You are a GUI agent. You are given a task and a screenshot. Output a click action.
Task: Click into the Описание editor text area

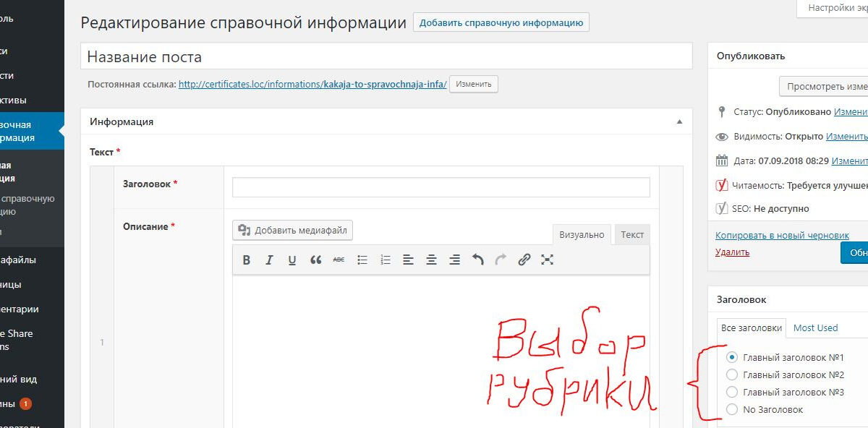coord(441,351)
